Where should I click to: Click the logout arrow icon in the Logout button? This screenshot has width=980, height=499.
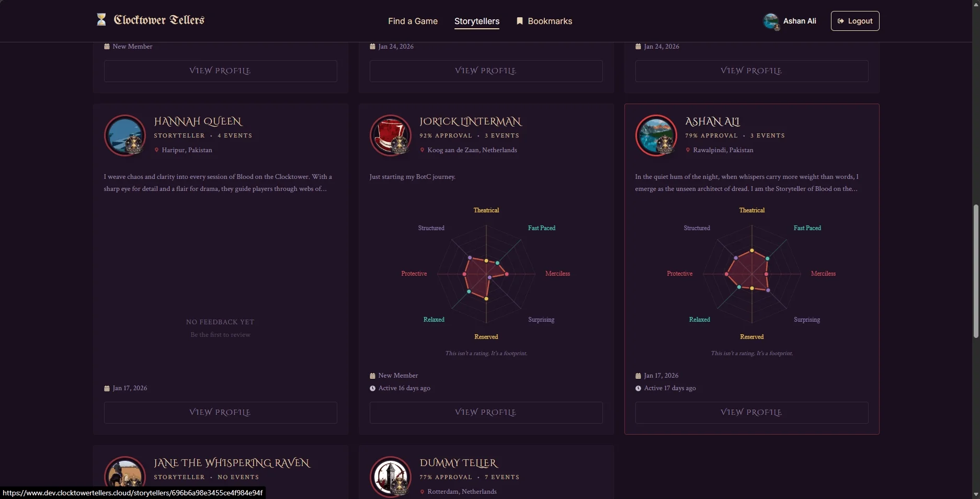click(841, 21)
